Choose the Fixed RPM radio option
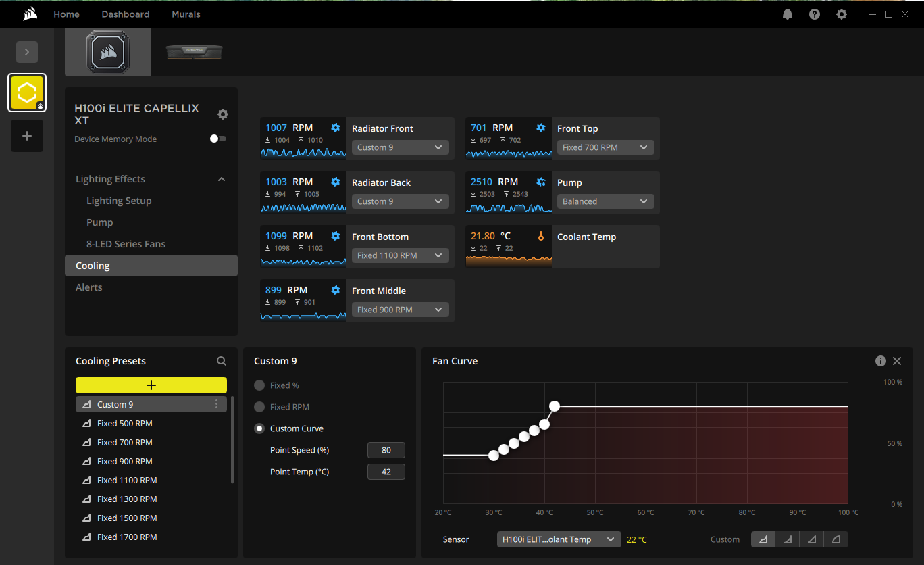Image resolution: width=924 pixels, height=565 pixels. tap(259, 407)
